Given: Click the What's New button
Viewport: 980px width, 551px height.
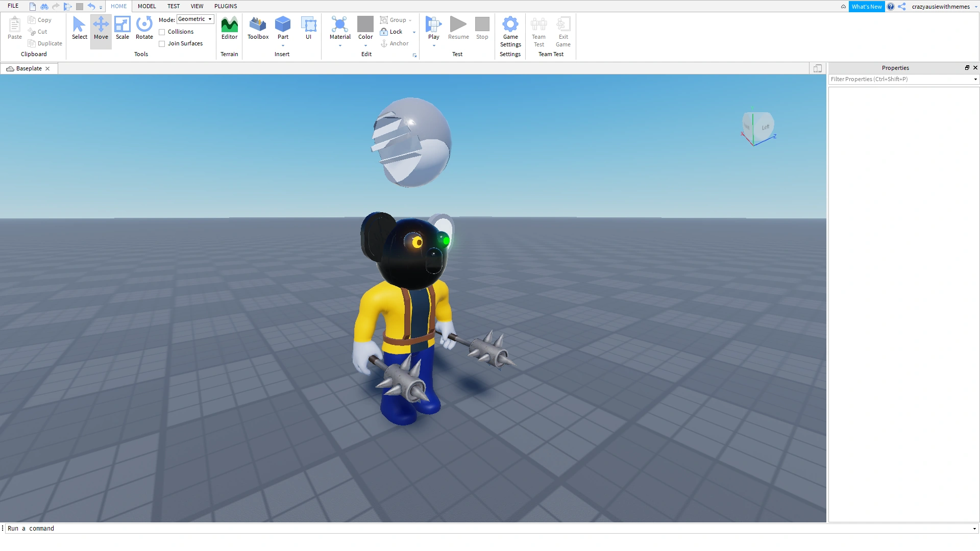Looking at the screenshot, I should [866, 7].
